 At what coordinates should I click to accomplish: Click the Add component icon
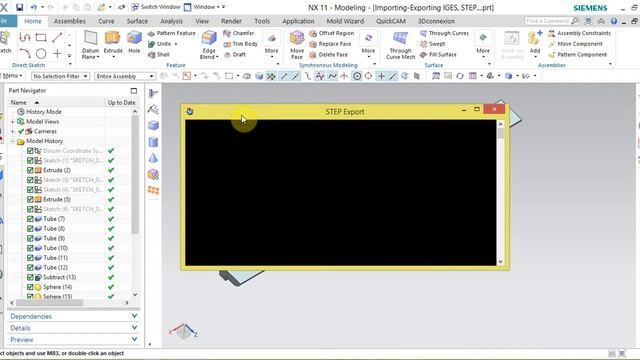[535, 42]
